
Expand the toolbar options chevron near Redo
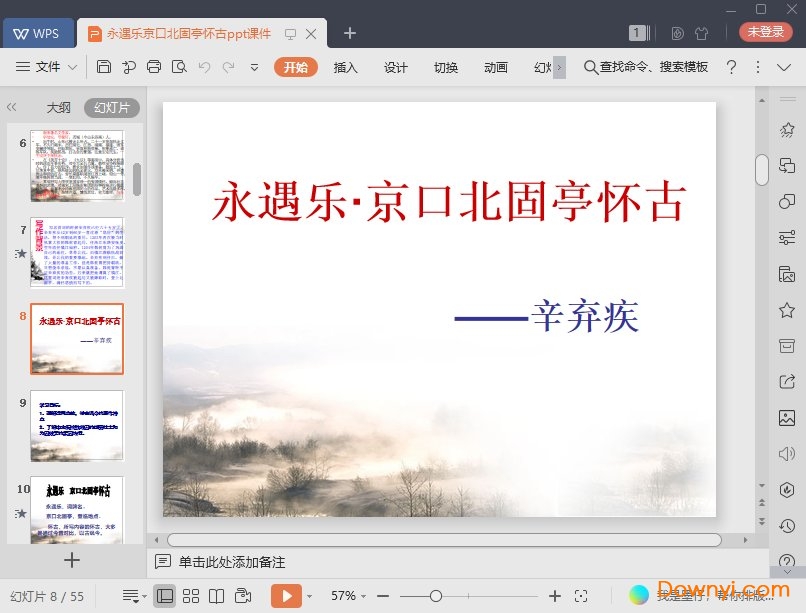point(255,68)
